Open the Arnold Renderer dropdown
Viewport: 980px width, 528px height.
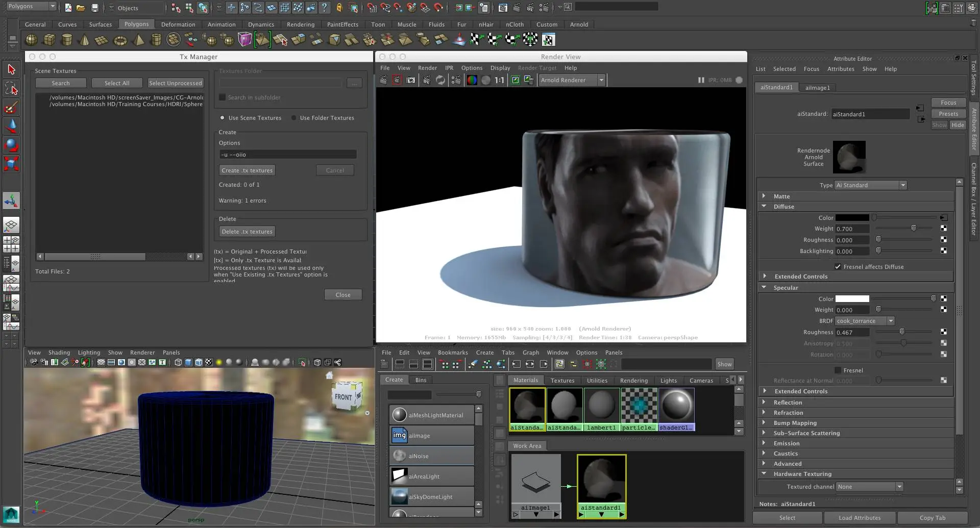click(572, 80)
